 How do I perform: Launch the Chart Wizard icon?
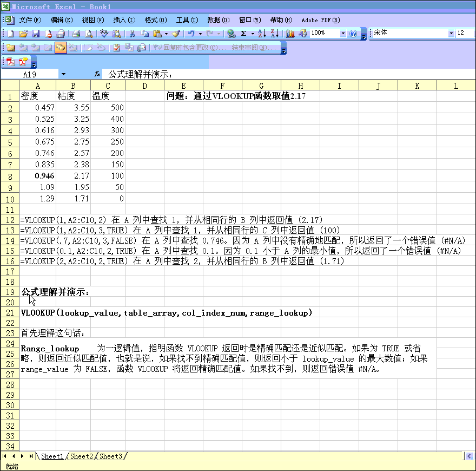tap(290, 34)
